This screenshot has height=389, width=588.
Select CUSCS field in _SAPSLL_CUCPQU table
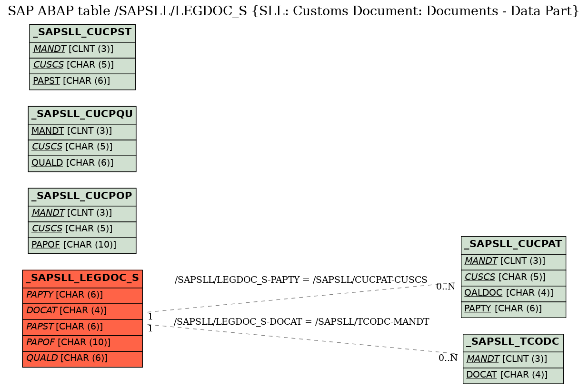[x=82, y=147]
